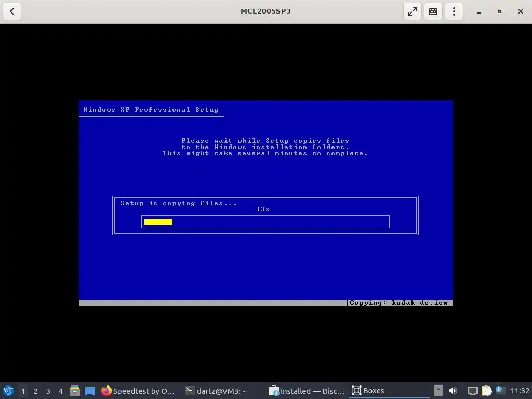
Task: Enter fullscreen mode for the VM
Action: click(x=412, y=11)
